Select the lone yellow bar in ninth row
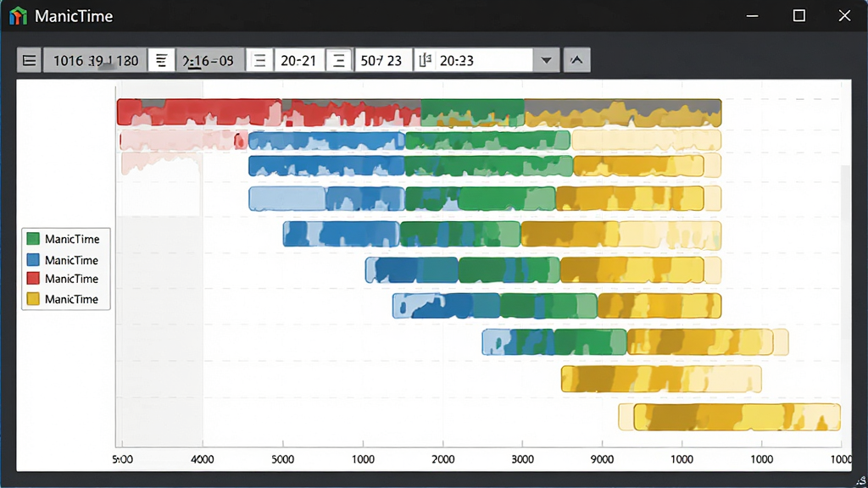Image resolution: width=868 pixels, height=488 pixels. tap(661, 379)
